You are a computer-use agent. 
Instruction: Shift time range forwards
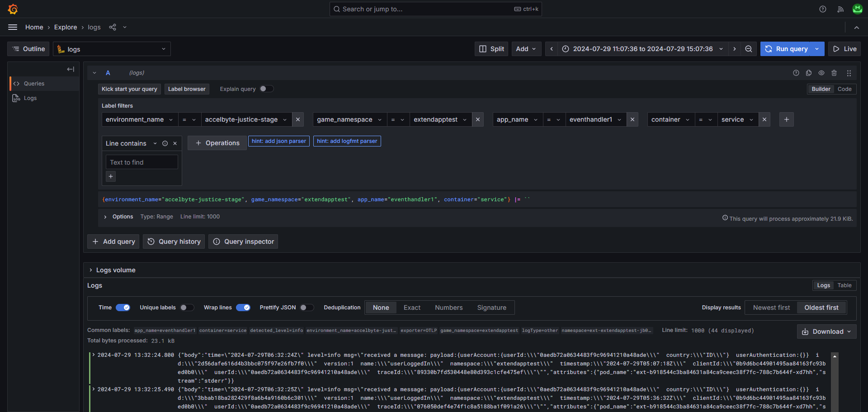(735, 49)
